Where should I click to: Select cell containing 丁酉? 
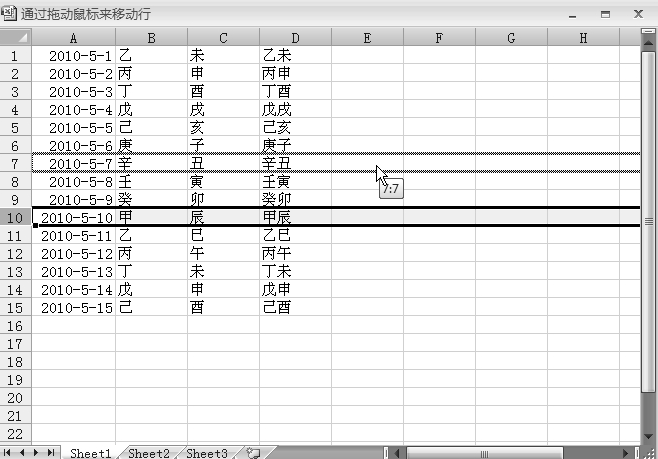(295, 91)
